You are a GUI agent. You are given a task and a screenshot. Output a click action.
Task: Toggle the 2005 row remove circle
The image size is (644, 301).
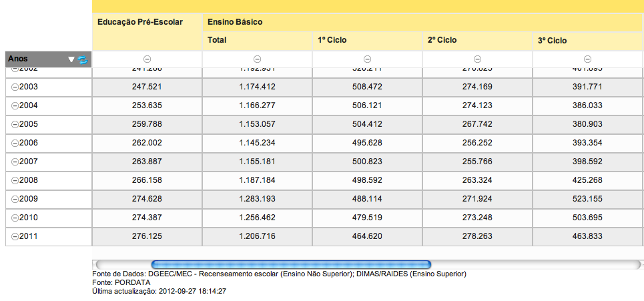click(15, 124)
